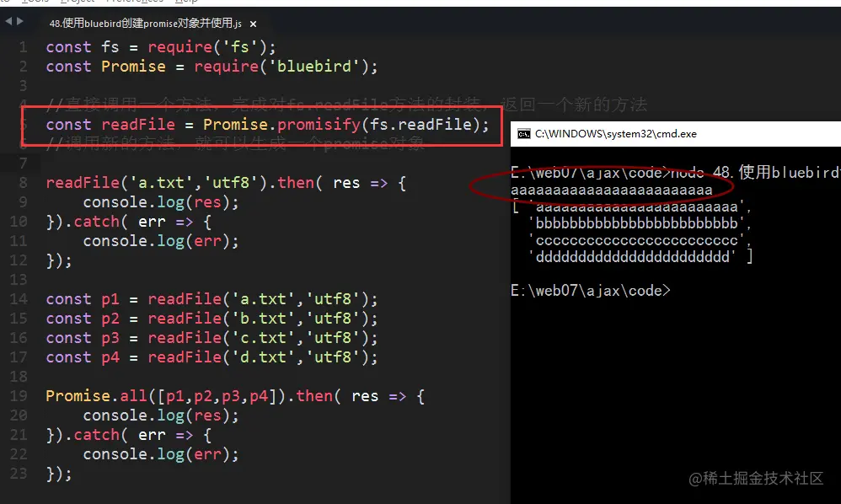The width and height of the screenshot is (841, 504).
Task: Go to previous tab with left arrow
Action: coord(8,21)
